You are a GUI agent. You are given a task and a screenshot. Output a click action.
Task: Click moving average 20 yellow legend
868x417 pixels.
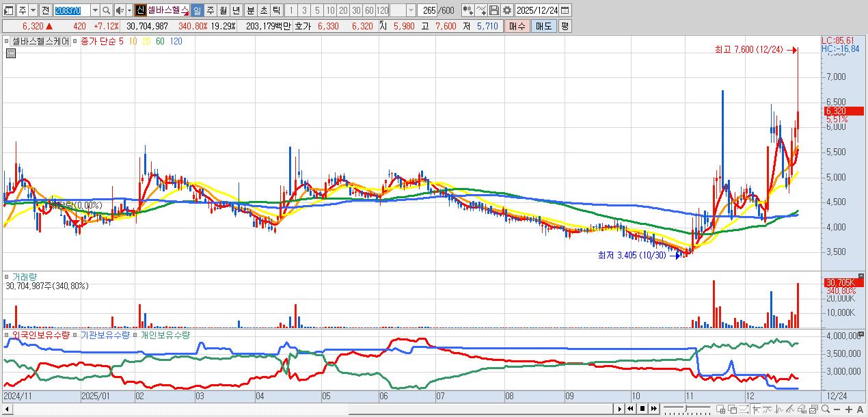click(146, 41)
